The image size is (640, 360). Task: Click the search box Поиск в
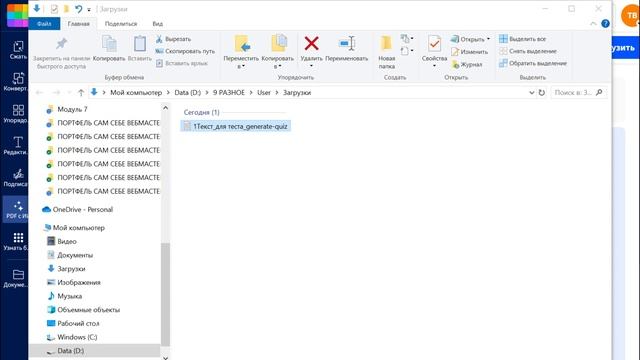point(579,93)
